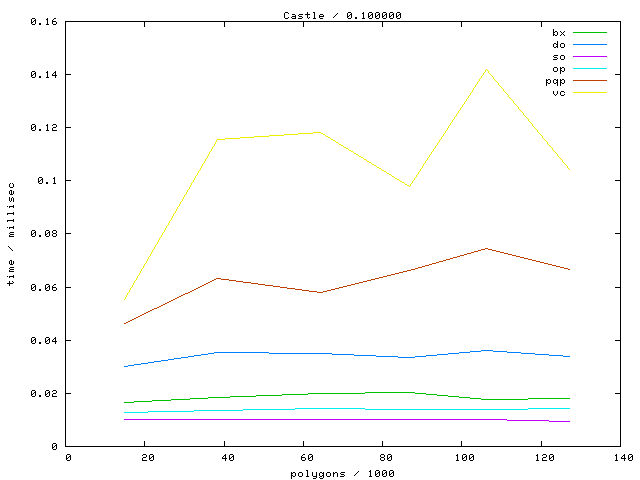Click the yellow line sample beside vc
The width and height of the screenshot is (640, 480).
[590, 93]
